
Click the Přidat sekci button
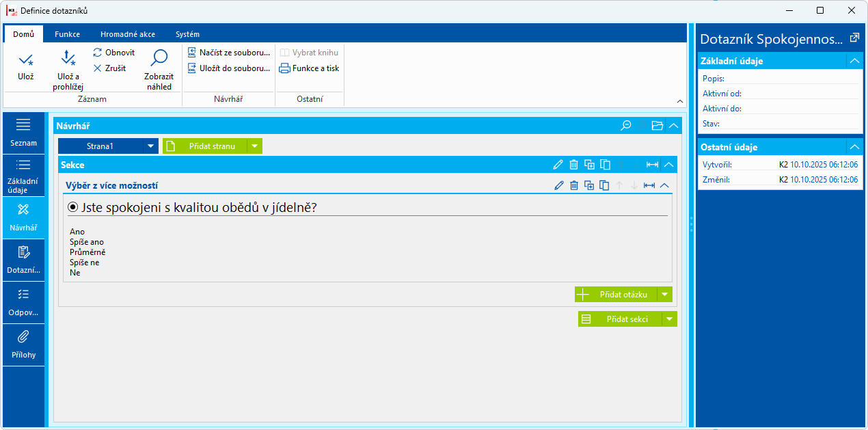pyautogui.click(x=620, y=319)
